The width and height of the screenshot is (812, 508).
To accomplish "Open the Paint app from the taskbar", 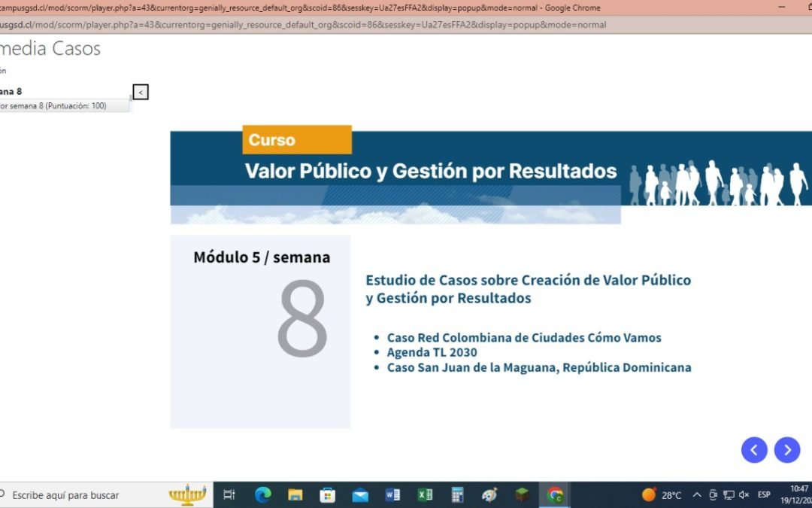I will tap(489, 494).
